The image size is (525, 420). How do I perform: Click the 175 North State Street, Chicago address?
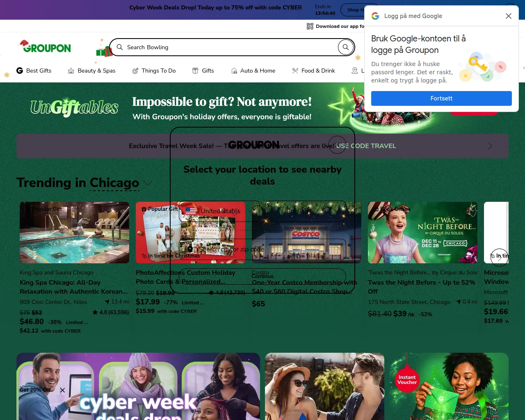point(409,302)
